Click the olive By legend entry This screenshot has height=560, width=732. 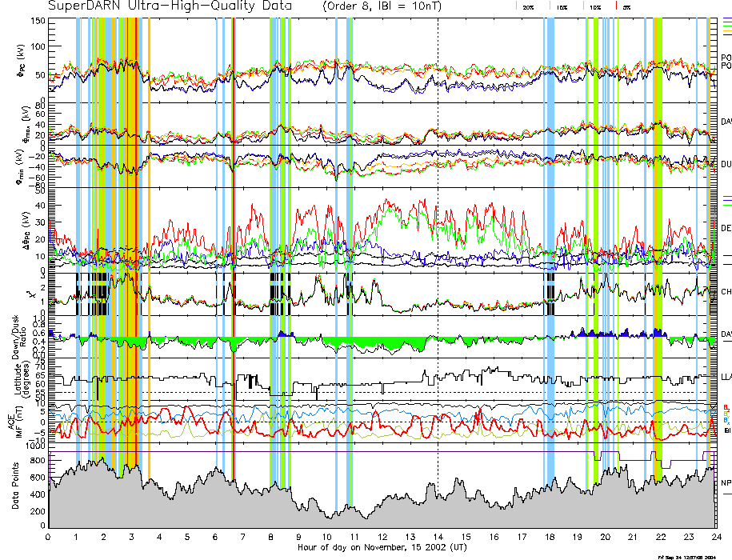[x=726, y=414]
